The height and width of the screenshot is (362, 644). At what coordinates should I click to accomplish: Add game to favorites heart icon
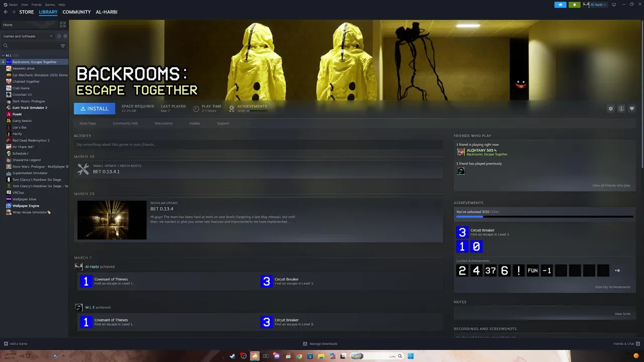(632, 109)
